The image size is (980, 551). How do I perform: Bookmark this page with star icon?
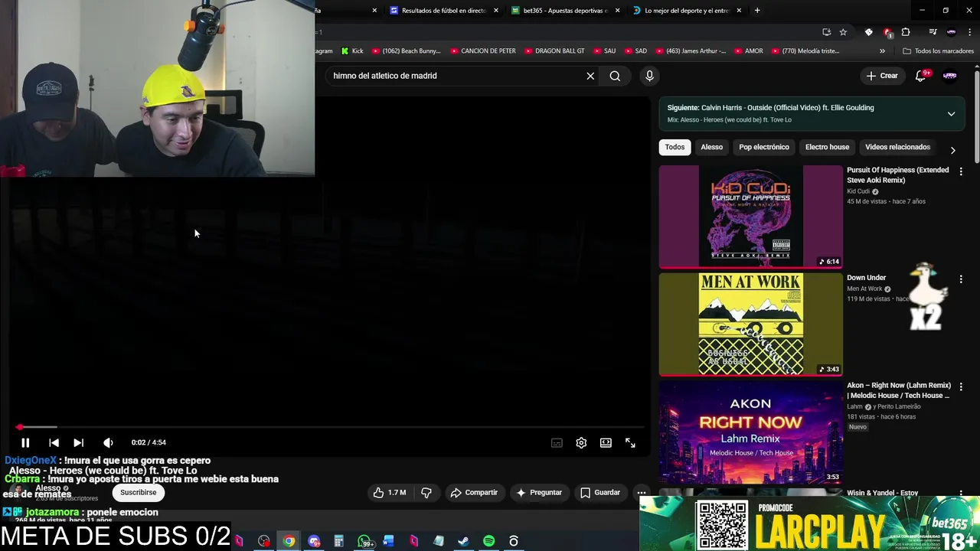pyautogui.click(x=843, y=32)
